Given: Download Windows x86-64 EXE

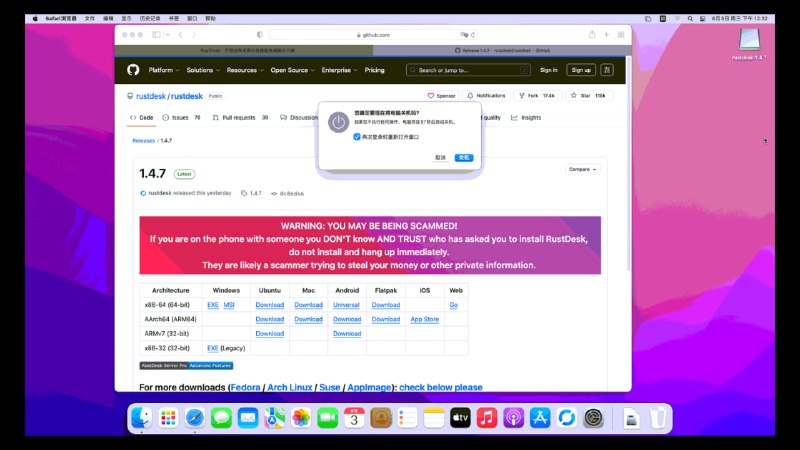Looking at the screenshot, I should click(x=213, y=305).
